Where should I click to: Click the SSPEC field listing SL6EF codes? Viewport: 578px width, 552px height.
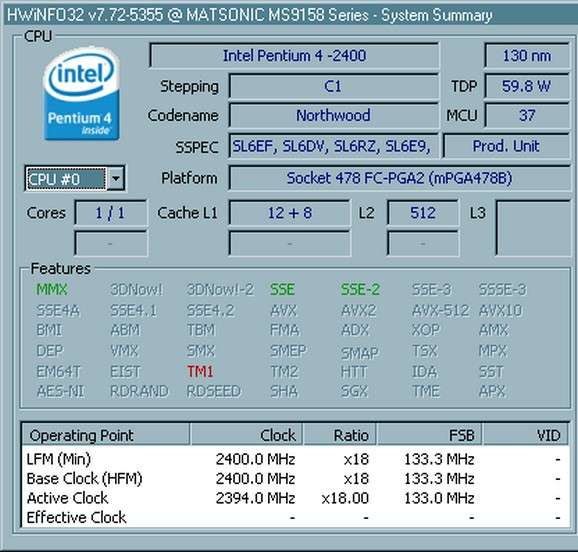(x=333, y=147)
